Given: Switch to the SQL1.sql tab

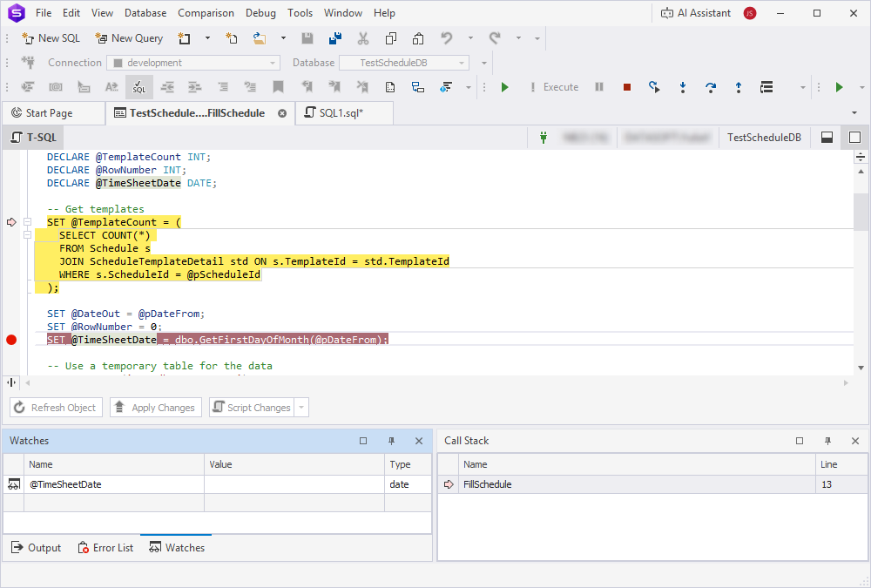Looking at the screenshot, I should [341, 113].
